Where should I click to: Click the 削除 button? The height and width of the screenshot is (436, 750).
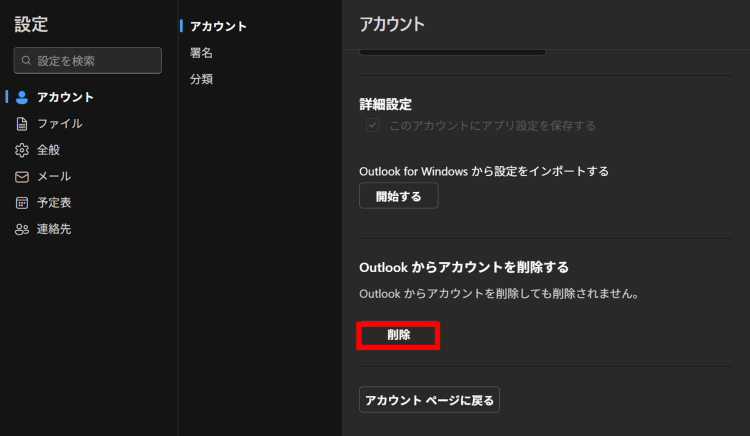click(398, 335)
